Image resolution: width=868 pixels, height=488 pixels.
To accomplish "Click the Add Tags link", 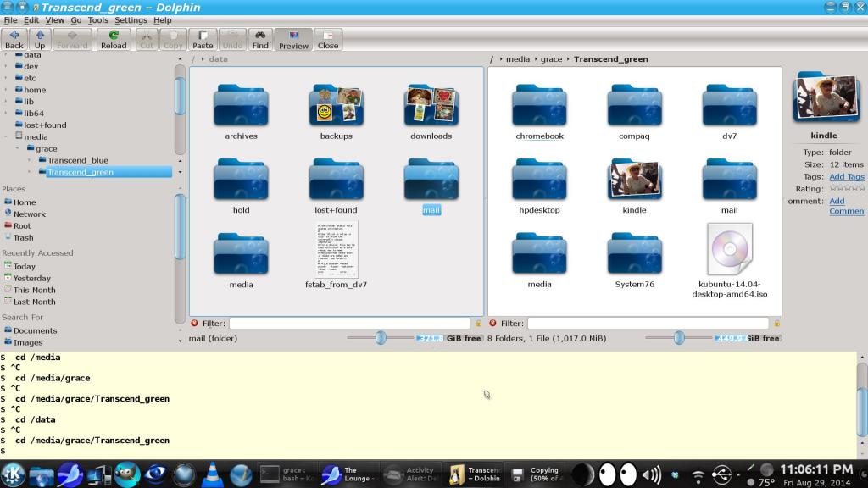I will (846, 177).
